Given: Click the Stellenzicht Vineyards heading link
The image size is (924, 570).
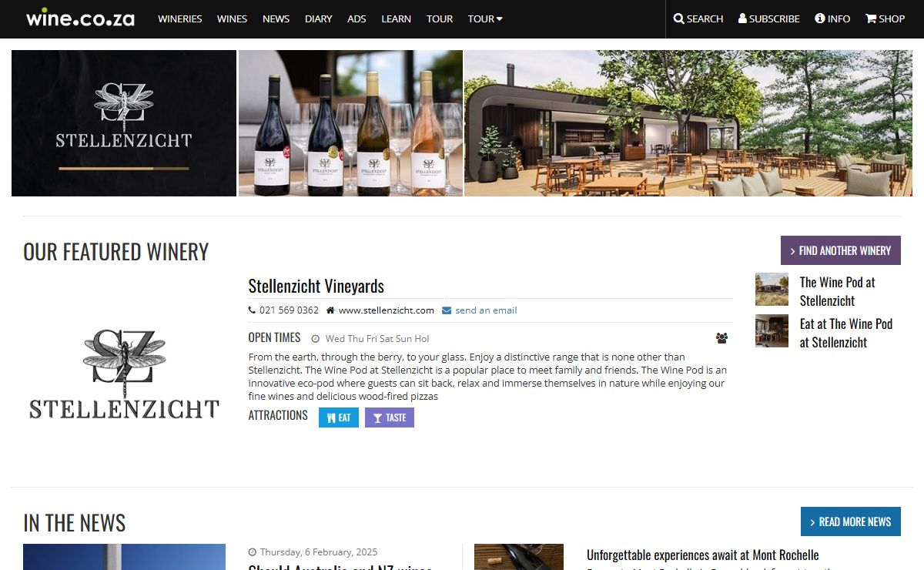Looking at the screenshot, I should [316, 286].
